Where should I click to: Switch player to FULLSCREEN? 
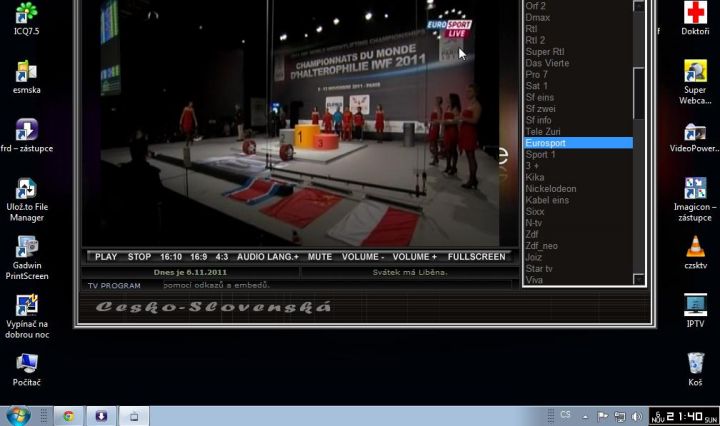(476, 257)
